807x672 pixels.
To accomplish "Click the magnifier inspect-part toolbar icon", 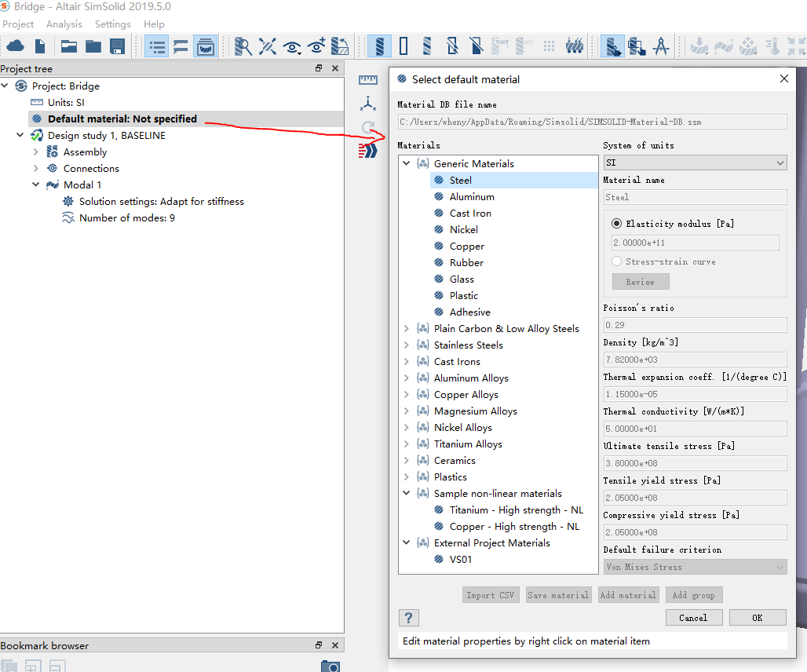I will pos(243,46).
